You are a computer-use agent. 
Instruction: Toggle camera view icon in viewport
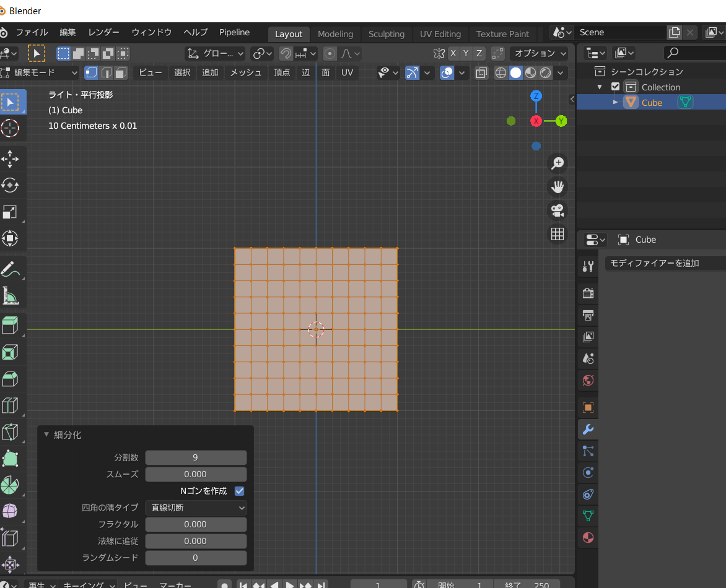(x=558, y=210)
